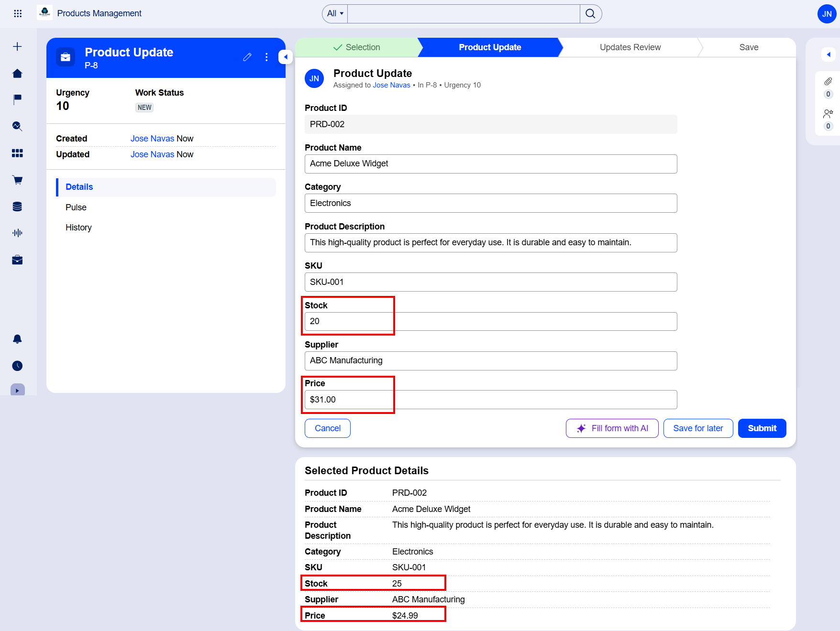This screenshot has width=840, height=631.
Task: Open the flag icon in sidebar
Action: click(x=17, y=99)
